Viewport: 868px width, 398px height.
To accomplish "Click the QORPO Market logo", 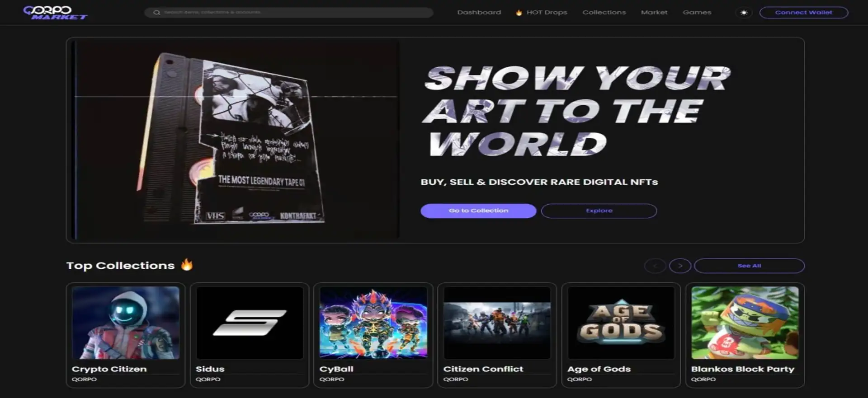I will point(55,13).
